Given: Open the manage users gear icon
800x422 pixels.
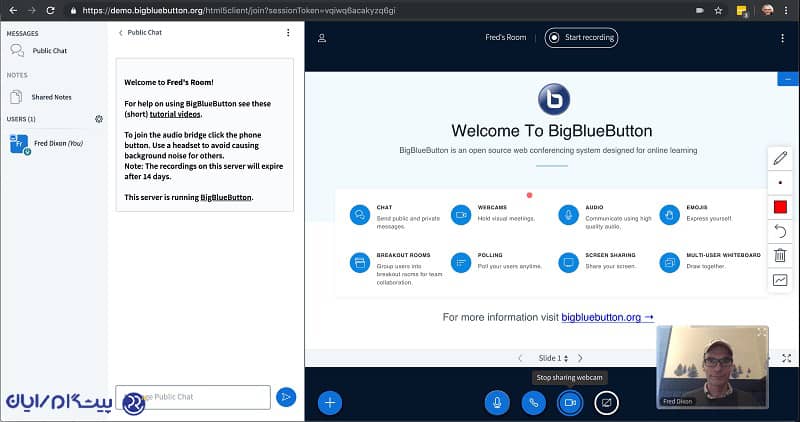Looking at the screenshot, I should point(99,119).
